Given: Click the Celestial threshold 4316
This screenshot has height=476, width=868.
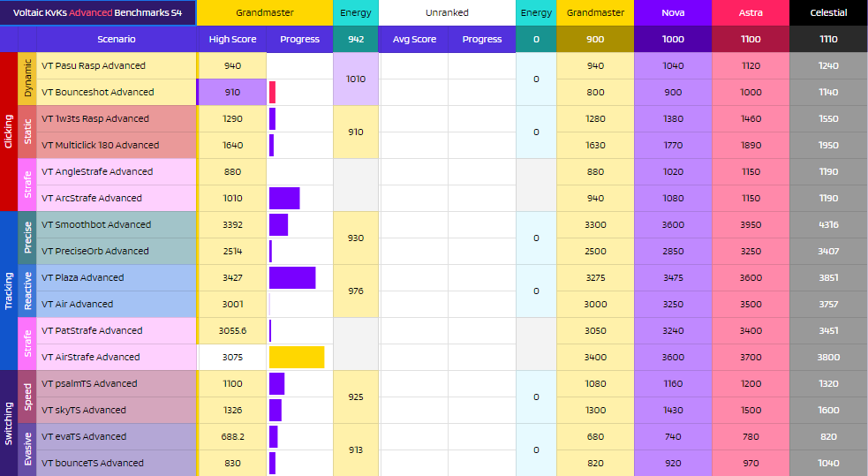Looking at the screenshot, I should (828, 224).
